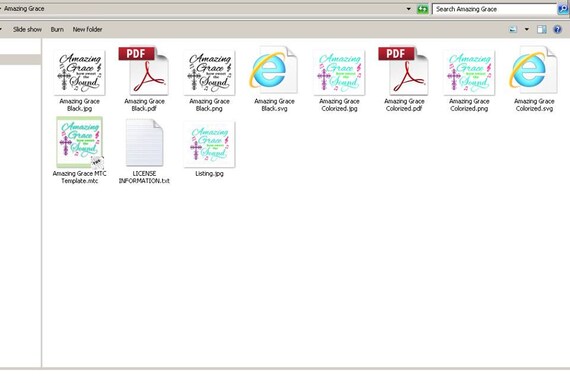570x383 pixels.
Task: Click the search magnifier icon
Action: [x=563, y=9]
